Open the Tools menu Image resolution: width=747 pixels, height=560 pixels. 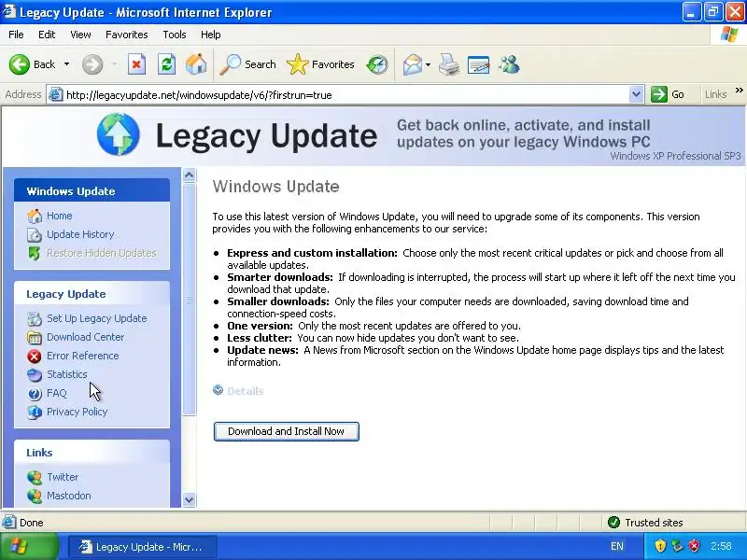pos(175,35)
